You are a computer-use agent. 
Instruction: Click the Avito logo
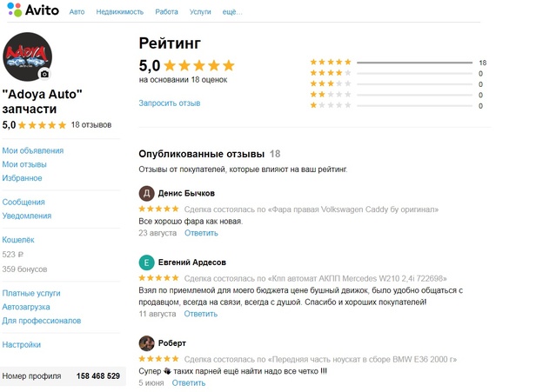click(x=33, y=10)
